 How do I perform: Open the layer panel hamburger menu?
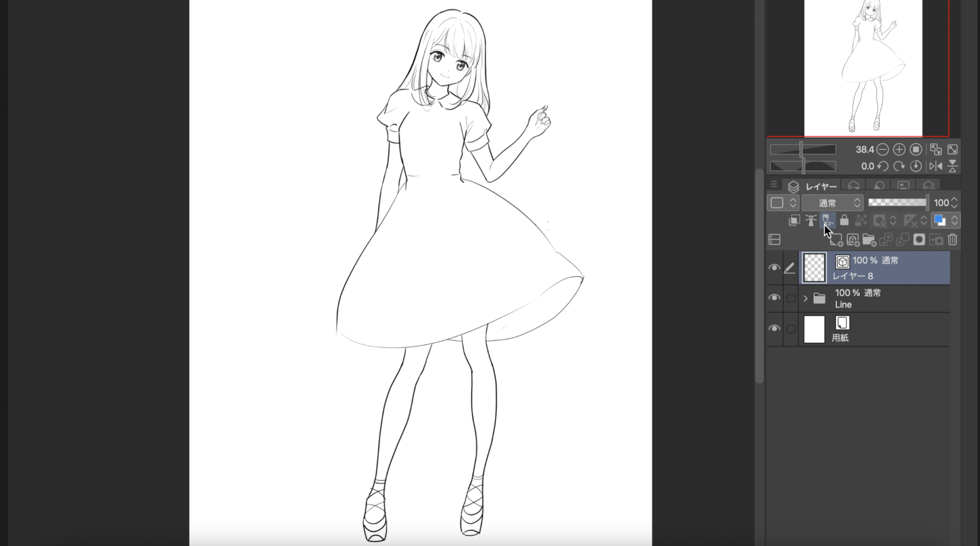(774, 185)
